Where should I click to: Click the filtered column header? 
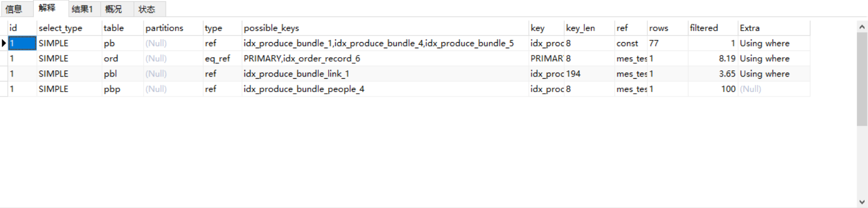click(713, 28)
